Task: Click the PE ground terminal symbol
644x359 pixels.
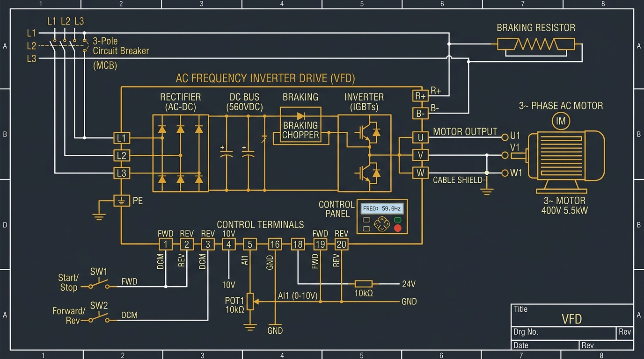Action: pos(121,201)
